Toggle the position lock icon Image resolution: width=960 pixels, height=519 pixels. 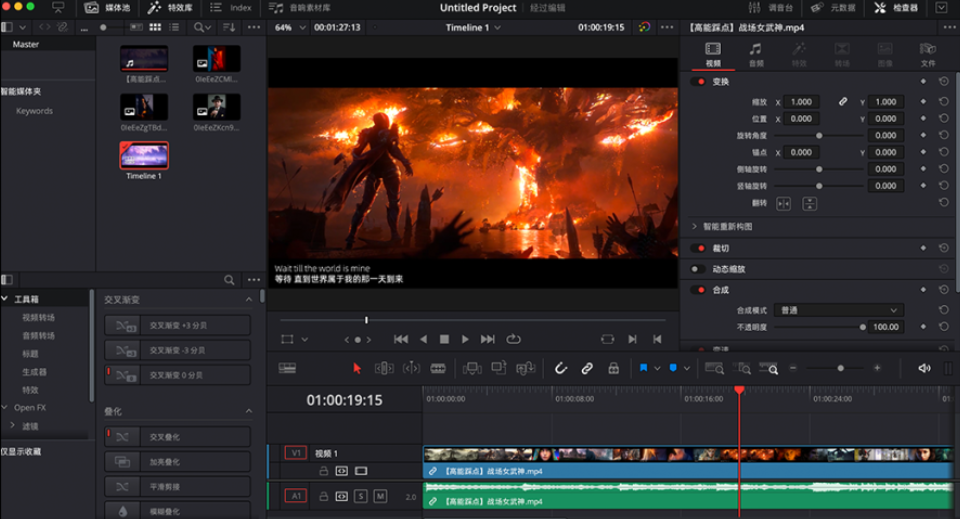[x=613, y=368]
